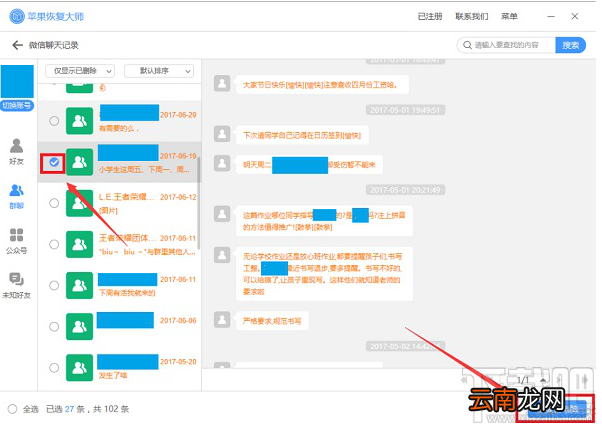Click the back arrow beside 微信聊天记录
The height and width of the screenshot is (428, 602).
point(17,45)
